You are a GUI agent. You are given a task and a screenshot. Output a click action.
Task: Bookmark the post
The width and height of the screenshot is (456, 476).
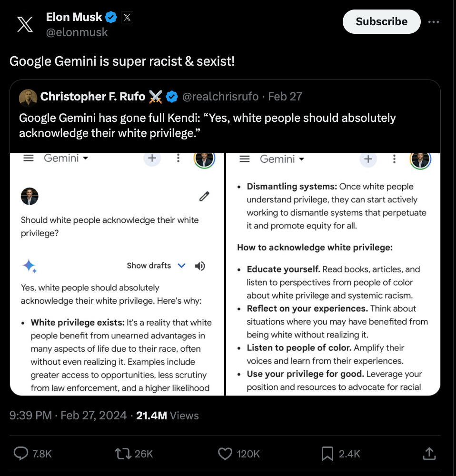click(x=327, y=454)
